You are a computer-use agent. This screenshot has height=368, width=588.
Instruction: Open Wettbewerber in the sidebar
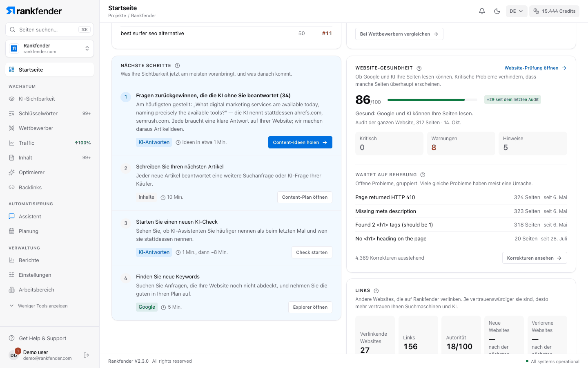(x=49, y=128)
